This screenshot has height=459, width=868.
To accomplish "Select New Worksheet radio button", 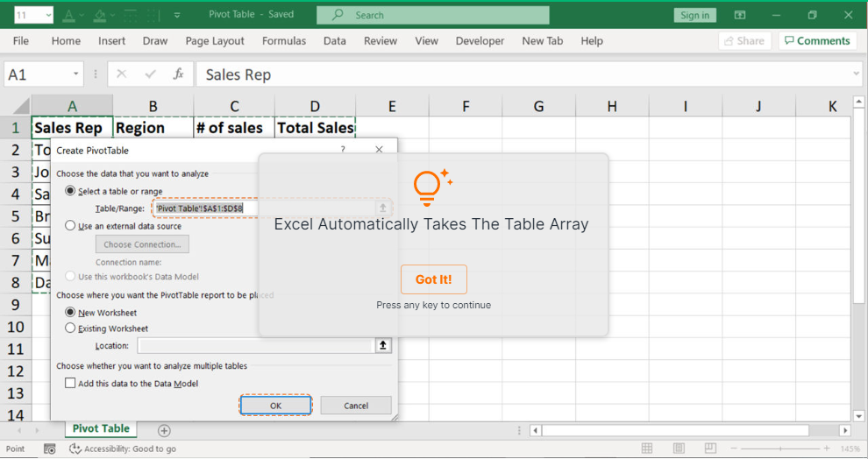I will pos(70,313).
